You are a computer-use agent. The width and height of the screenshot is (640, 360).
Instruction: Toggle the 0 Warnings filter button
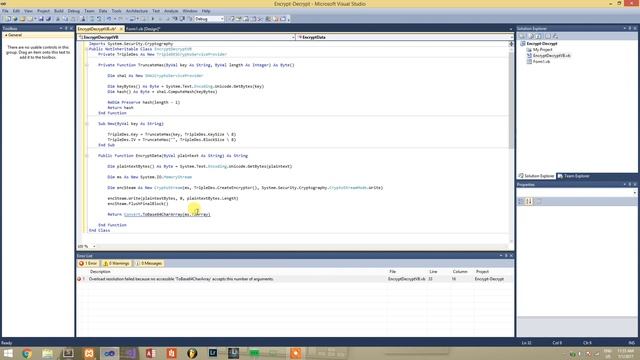click(116, 264)
